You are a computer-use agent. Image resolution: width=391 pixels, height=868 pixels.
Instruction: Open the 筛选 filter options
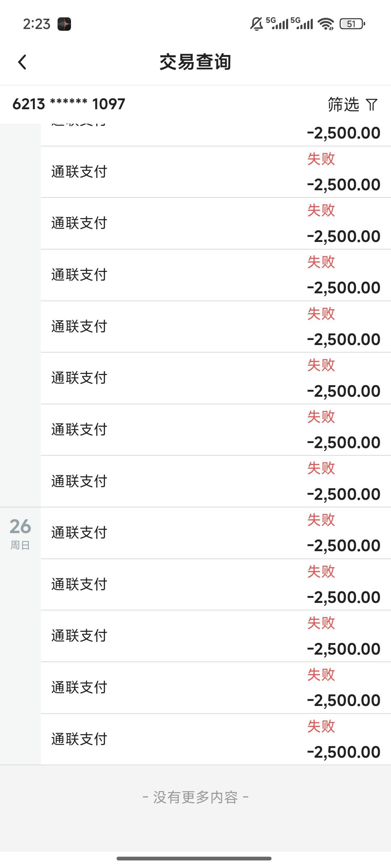tap(343, 105)
